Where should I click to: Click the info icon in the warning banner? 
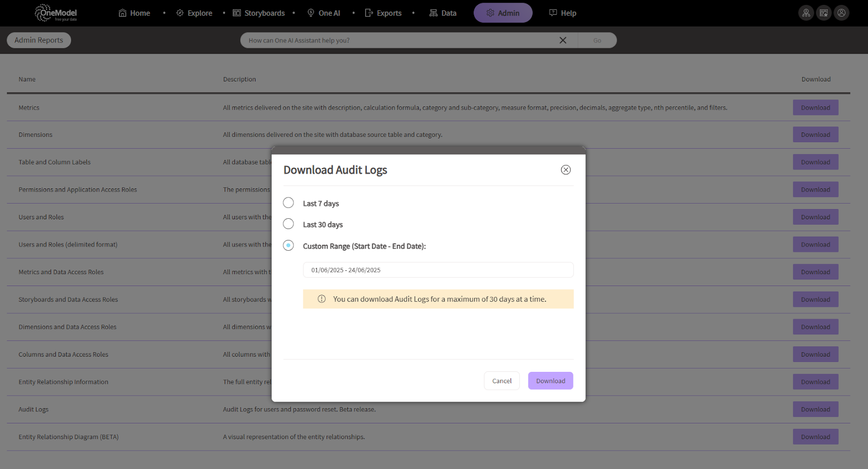coord(322,299)
